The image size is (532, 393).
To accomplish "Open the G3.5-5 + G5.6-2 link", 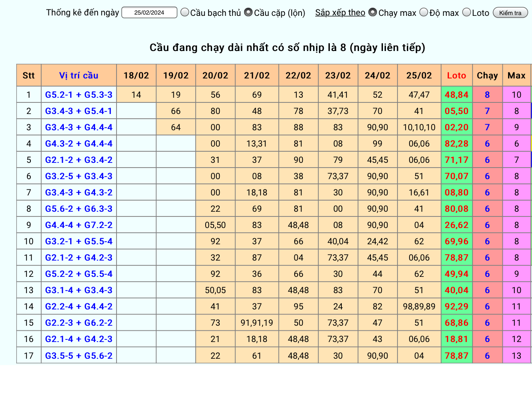I will pos(79,355).
